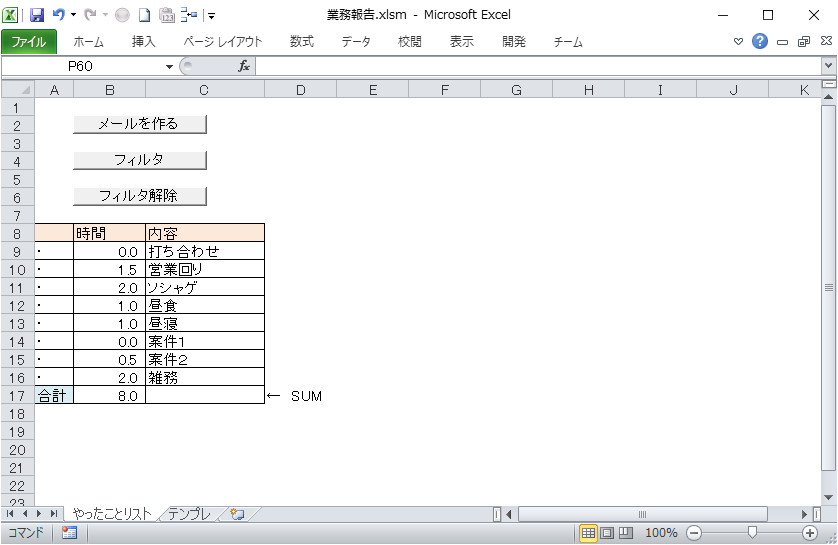Click the フィルタ button
Screen dimensions: 838x545
(139, 160)
